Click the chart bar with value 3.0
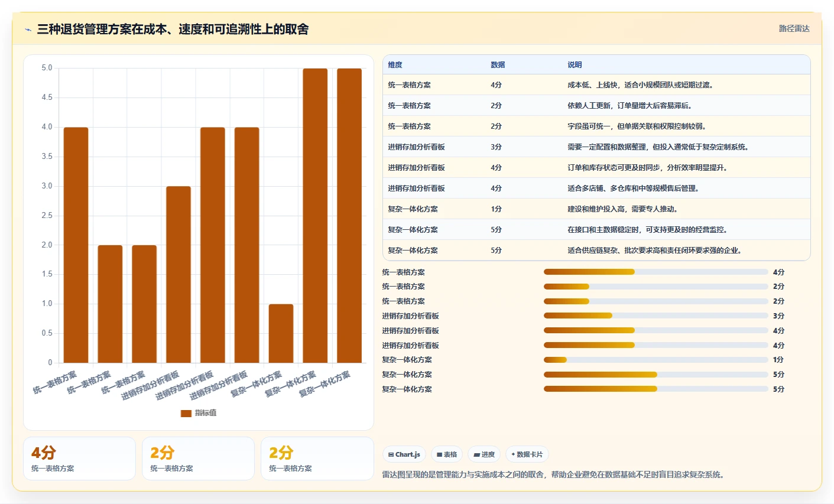Viewport: 834px width, 504px height. [x=179, y=274]
